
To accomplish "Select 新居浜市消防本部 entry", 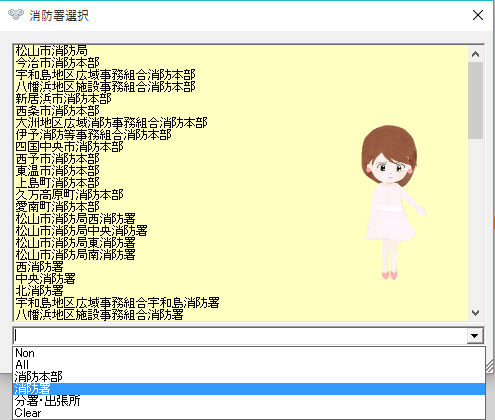I will [63, 99].
